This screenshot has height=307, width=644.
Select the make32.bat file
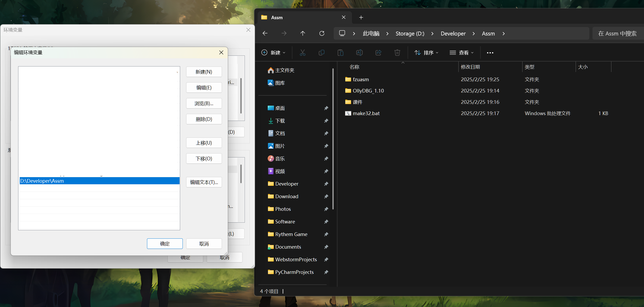click(366, 113)
